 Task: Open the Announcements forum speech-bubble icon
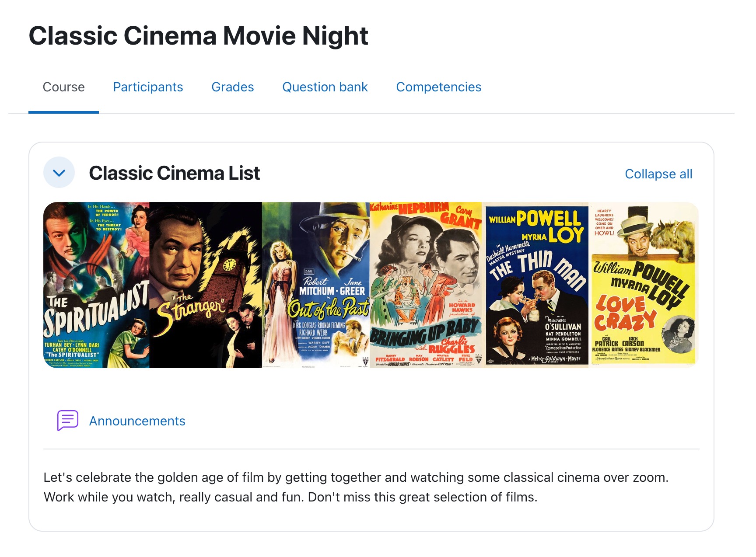(68, 421)
